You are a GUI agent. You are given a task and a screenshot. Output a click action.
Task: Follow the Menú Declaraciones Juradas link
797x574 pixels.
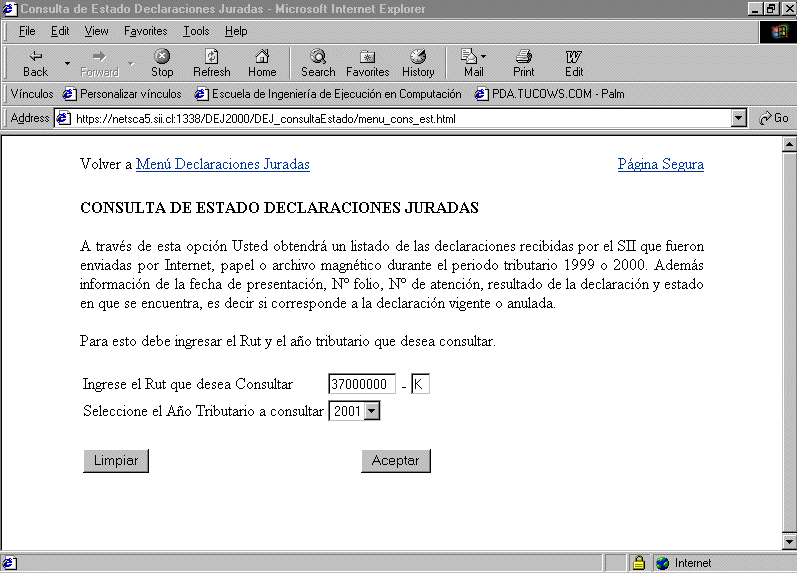point(223,164)
